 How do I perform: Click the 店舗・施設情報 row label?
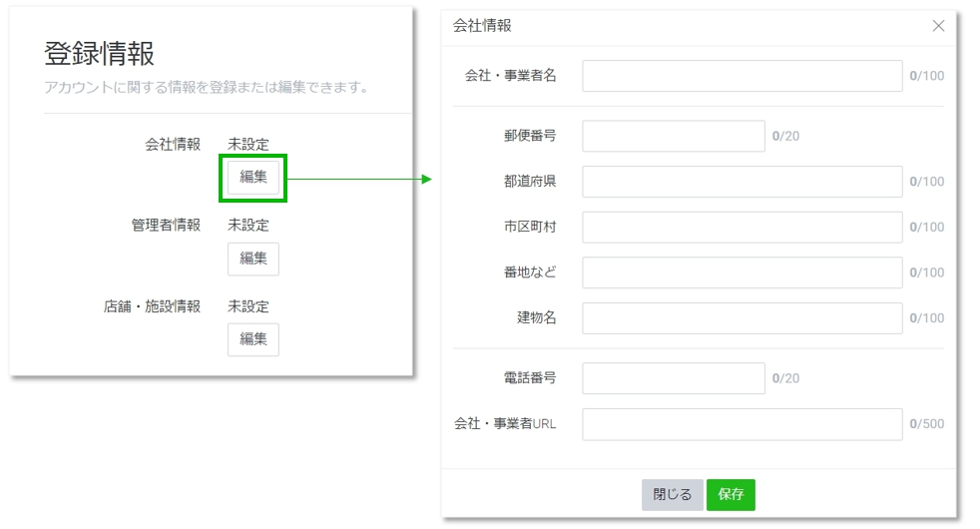click(x=152, y=306)
